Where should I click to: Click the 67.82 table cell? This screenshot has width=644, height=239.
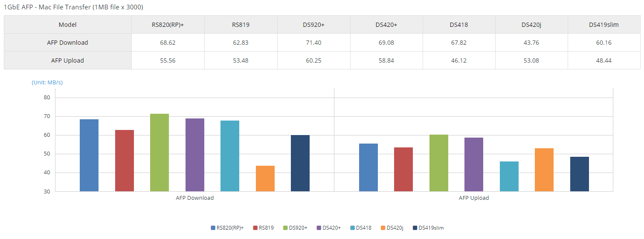pyautogui.click(x=459, y=43)
